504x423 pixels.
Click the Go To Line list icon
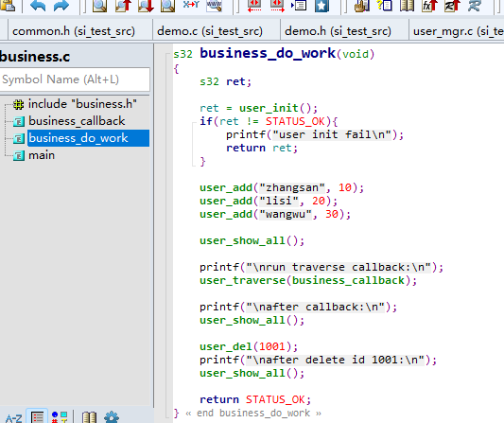click(299, 6)
